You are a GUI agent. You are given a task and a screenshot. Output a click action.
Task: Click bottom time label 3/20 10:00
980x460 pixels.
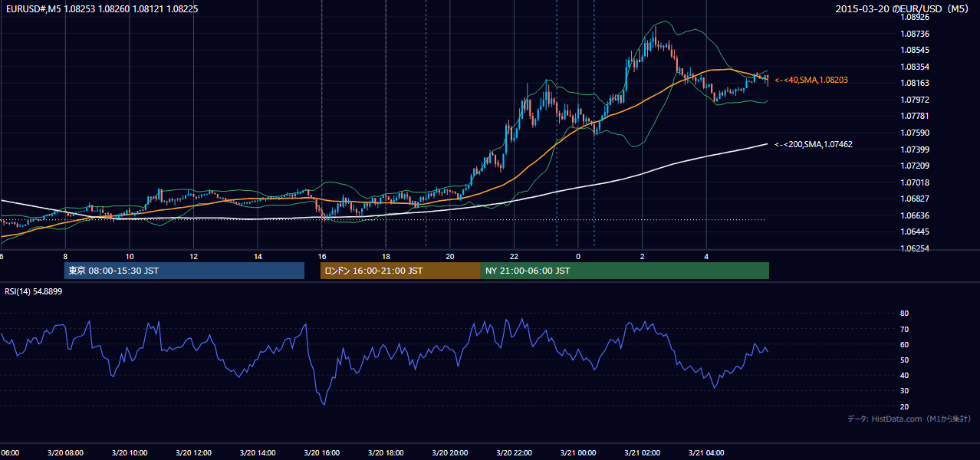(x=129, y=453)
